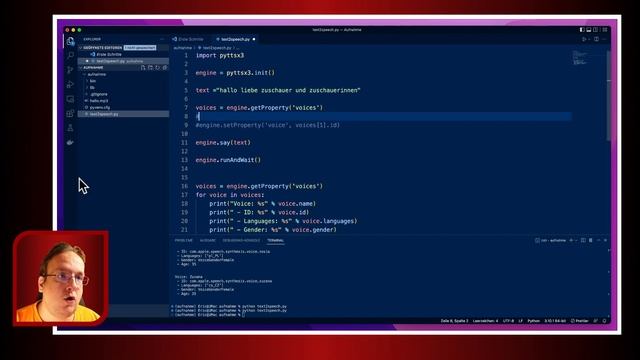Collapse the AUFNAHME workspace section

[x=81, y=67]
